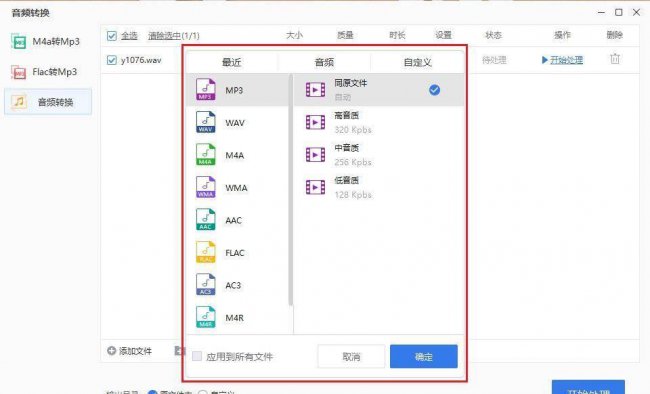This screenshot has width=650, height=394.
Task: Maximize the 音频转换 window
Action: coord(618,12)
